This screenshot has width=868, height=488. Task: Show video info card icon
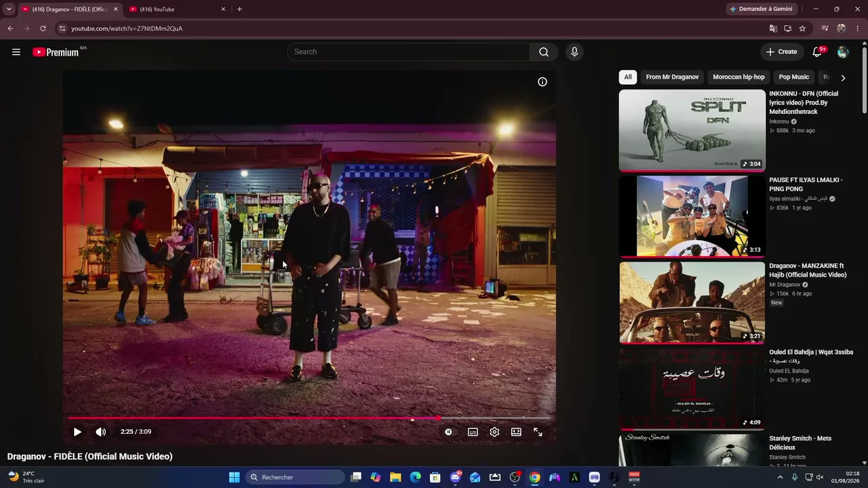[542, 82]
